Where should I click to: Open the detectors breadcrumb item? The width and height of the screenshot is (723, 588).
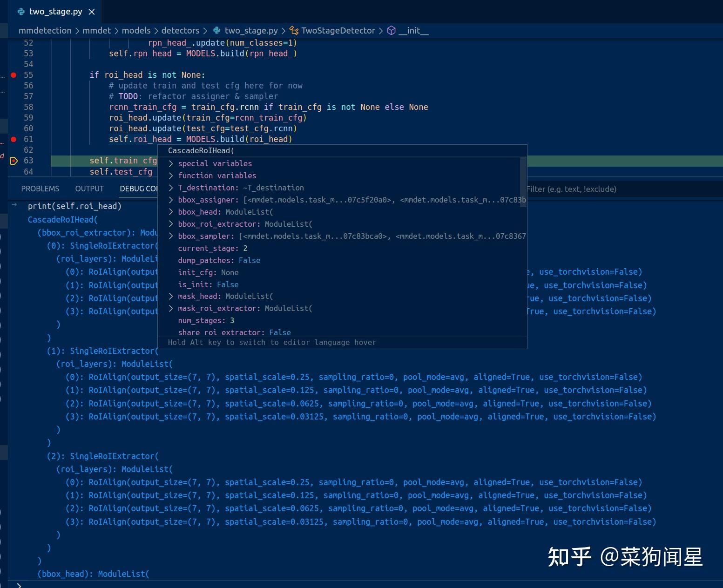pos(180,30)
